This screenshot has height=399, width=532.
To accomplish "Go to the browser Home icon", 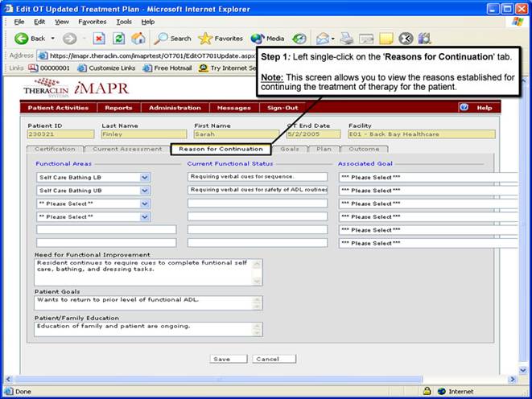I will click(138, 38).
